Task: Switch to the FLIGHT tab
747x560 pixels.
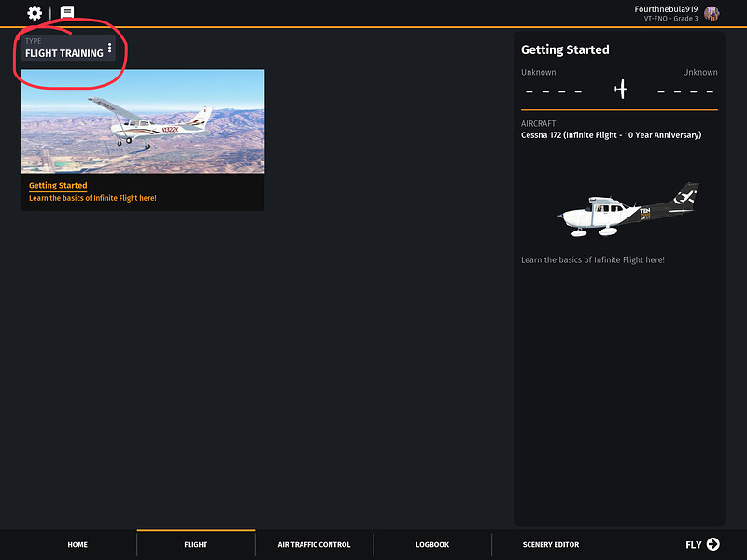Action: tap(196, 544)
